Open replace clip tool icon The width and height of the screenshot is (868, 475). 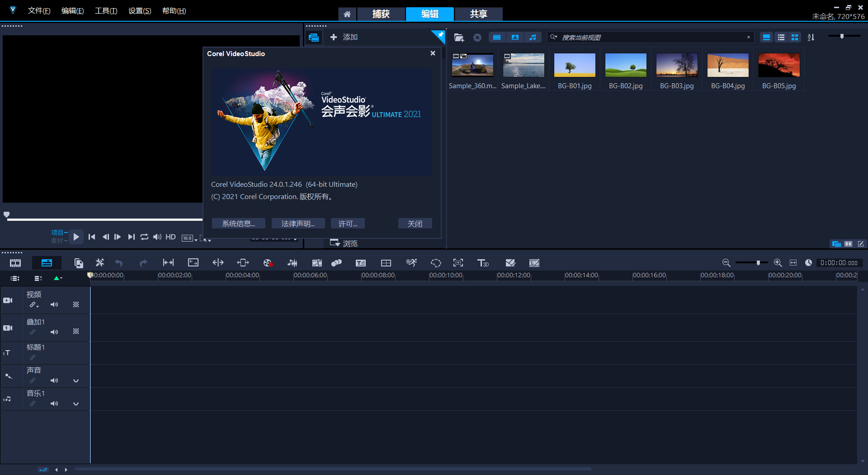point(79,263)
